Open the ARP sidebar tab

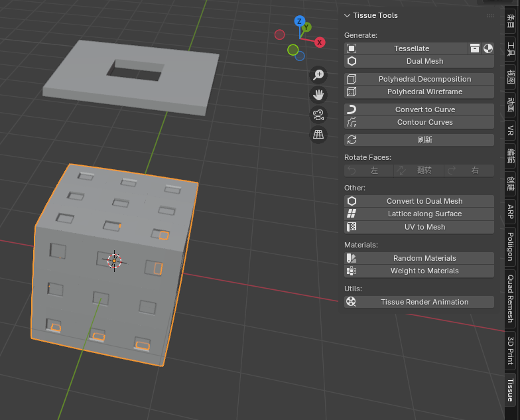pos(511,212)
